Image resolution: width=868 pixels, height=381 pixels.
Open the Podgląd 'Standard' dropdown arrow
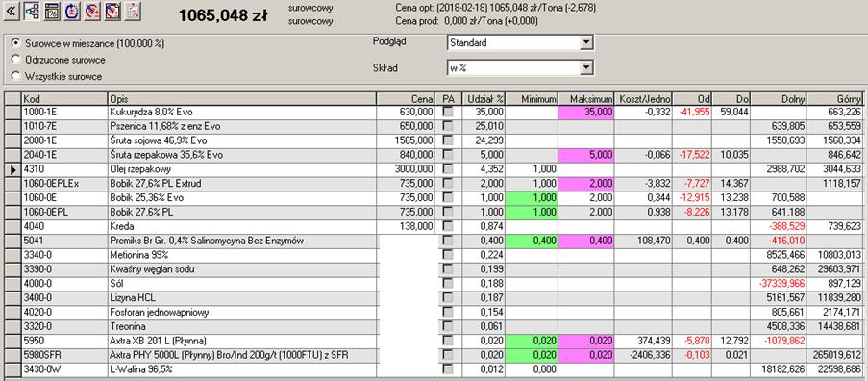pos(585,42)
